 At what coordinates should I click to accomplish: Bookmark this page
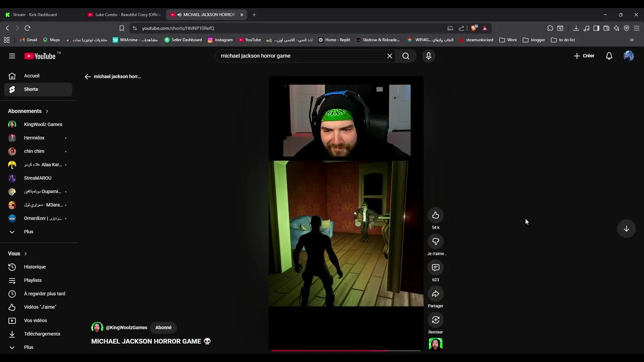pyautogui.click(x=122, y=28)
